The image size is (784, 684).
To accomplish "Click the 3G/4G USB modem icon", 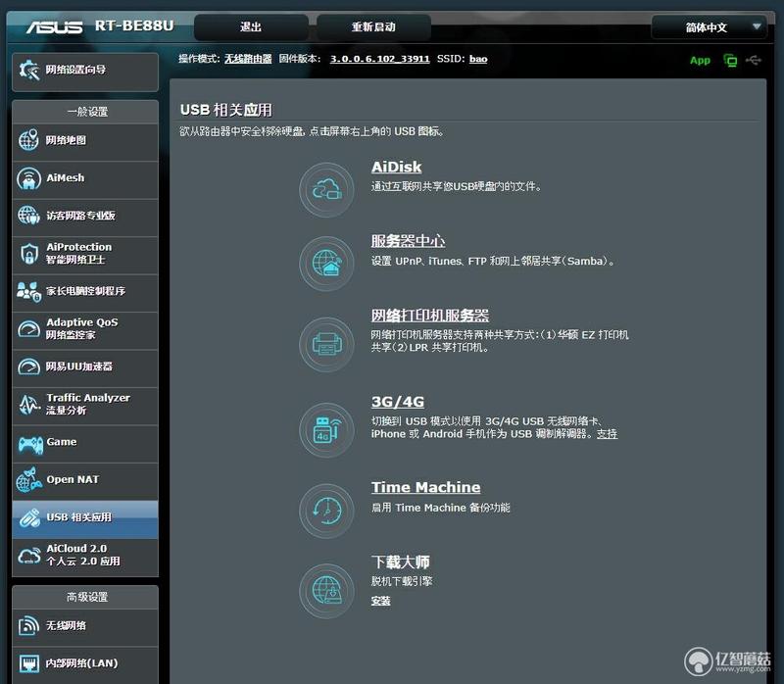I will tap(326, 430).
